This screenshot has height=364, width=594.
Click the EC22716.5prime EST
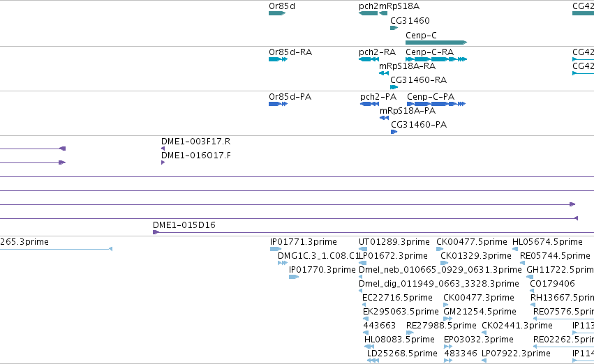(364, 305)
